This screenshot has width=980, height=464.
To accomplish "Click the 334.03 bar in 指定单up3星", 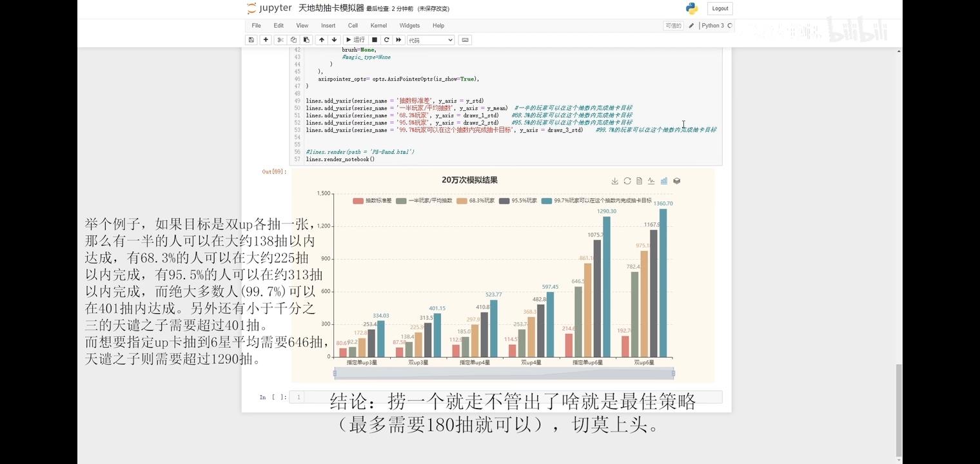I will [380, 339].
